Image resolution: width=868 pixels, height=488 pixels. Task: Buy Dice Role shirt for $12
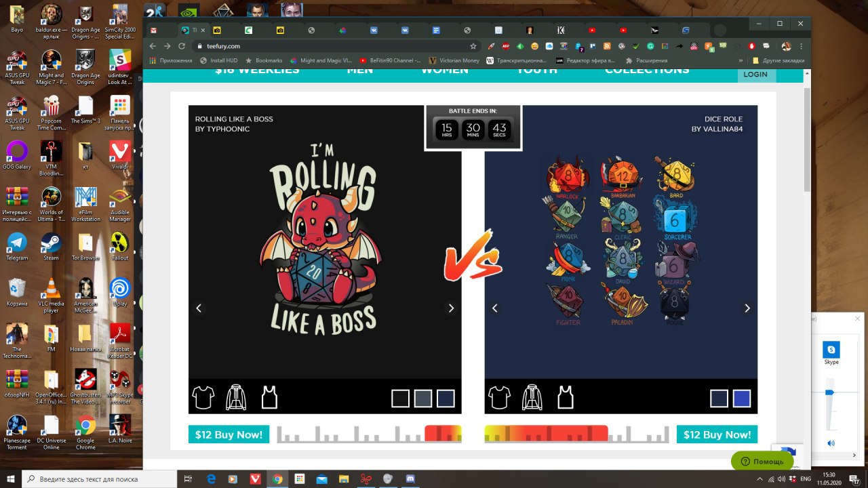tap(717, 434)
